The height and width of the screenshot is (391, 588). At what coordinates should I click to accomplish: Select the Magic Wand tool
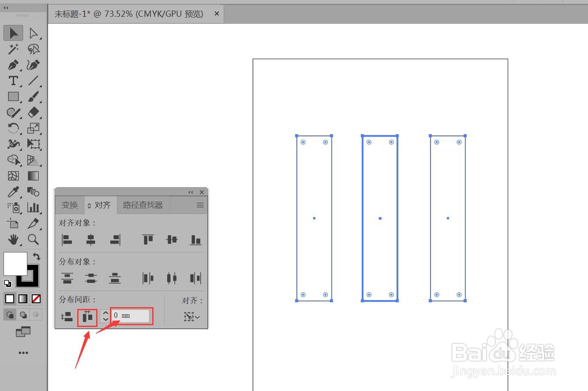click(14, 49)
